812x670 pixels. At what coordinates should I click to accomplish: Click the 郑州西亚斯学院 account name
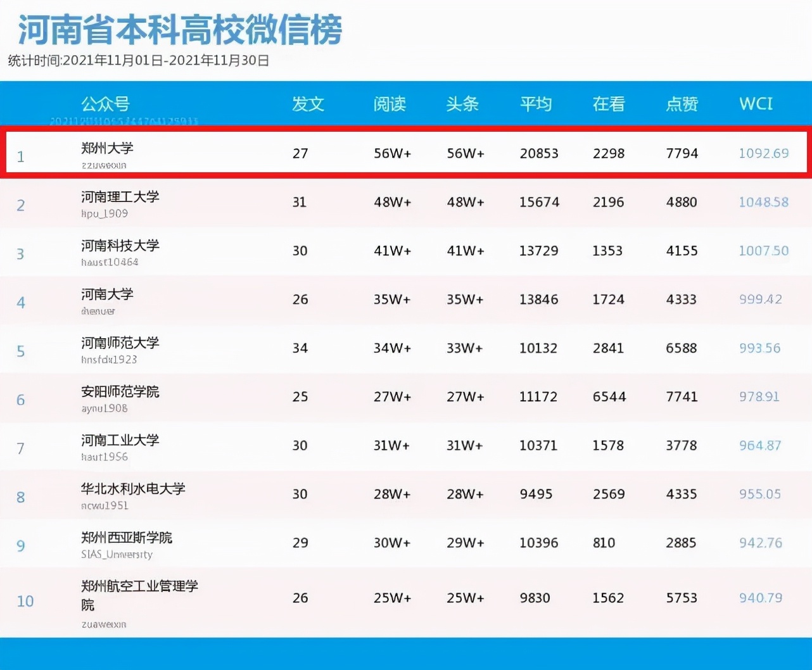tap(127, 538)
